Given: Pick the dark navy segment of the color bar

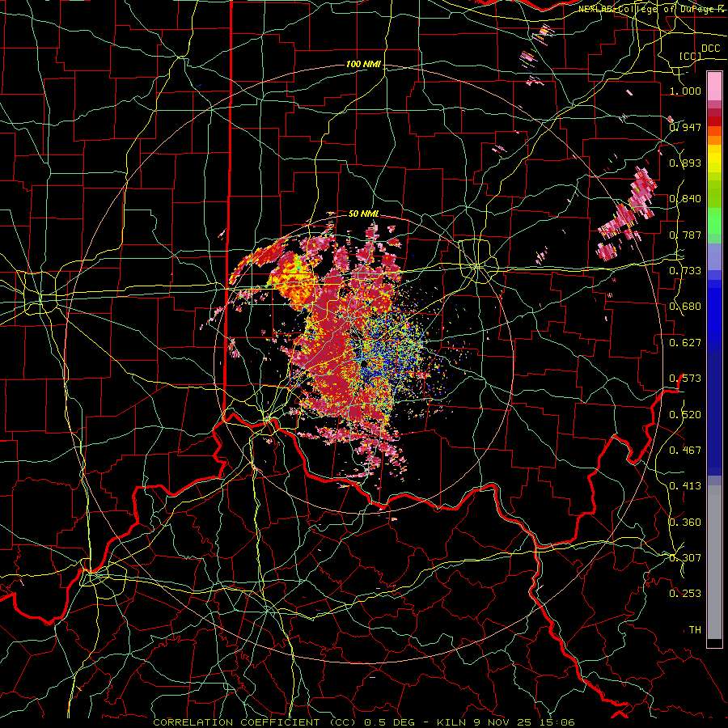Looking at the screenshot, I should tap(714, 413).
